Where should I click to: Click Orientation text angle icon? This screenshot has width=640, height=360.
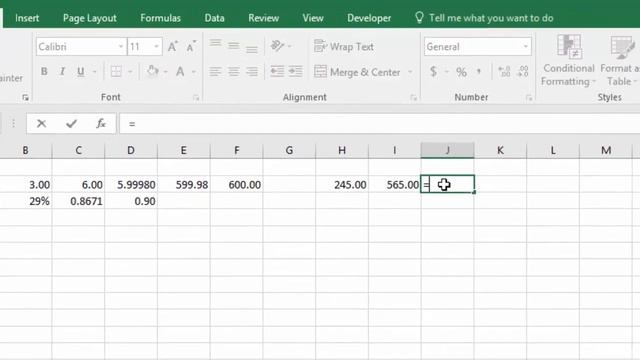(x=278, y=46)
